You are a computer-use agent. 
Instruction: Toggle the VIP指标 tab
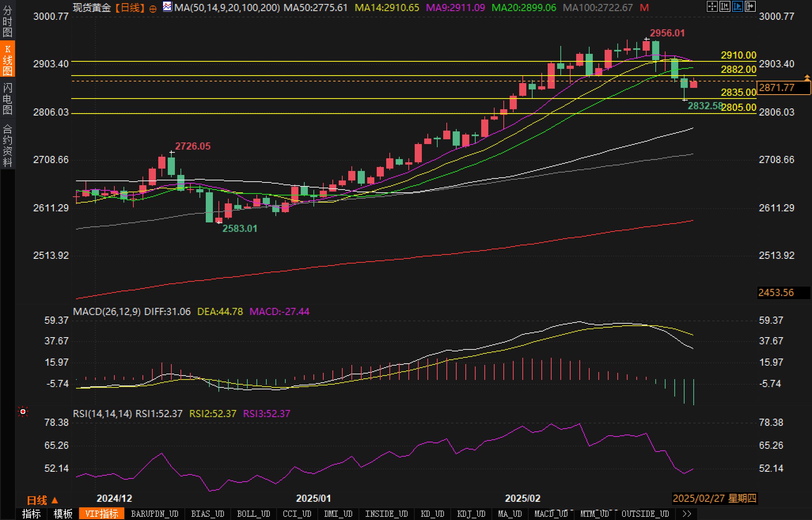(102, 514)
